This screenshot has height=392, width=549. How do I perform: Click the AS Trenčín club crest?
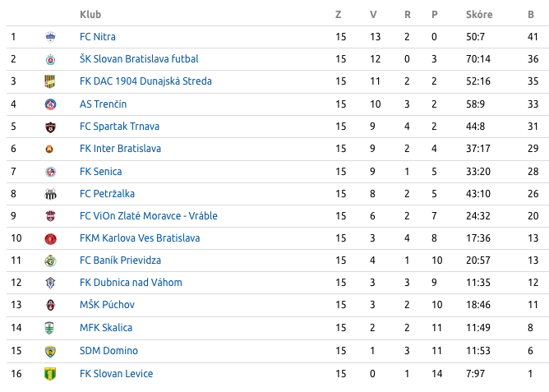point(50,104)
